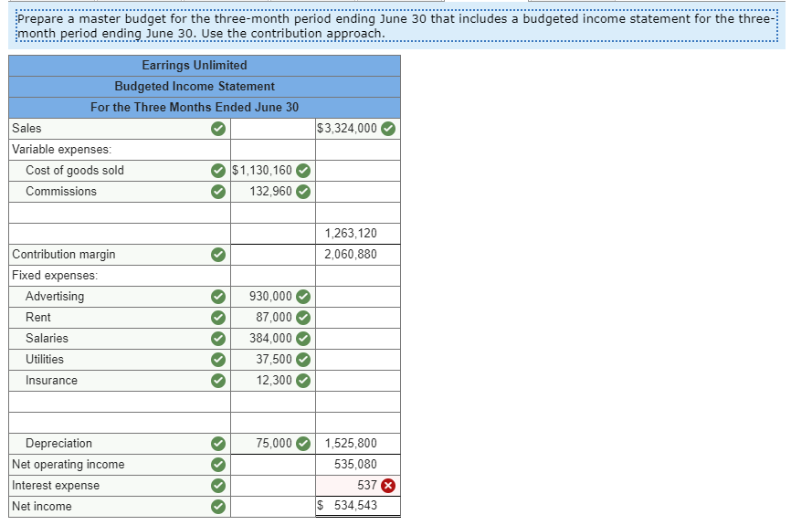Select the Utilities amount field 37,500
The image size is (812, 525).
(273, 360)
